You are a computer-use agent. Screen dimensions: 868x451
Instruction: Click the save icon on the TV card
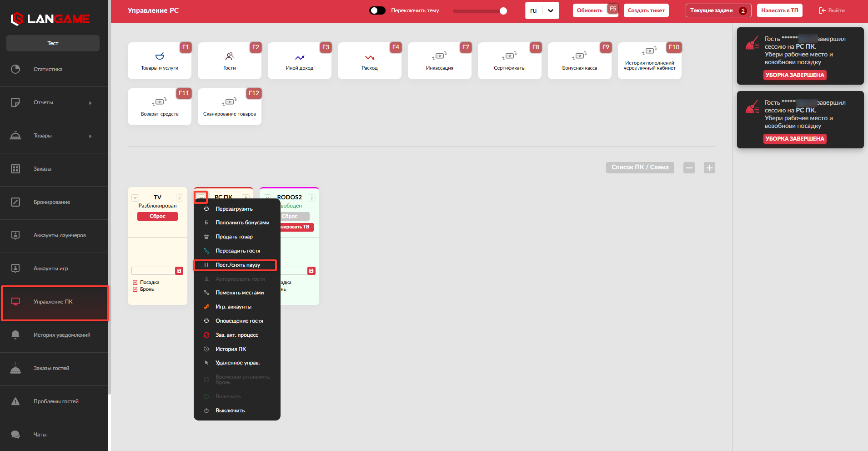tap(179, 271)
